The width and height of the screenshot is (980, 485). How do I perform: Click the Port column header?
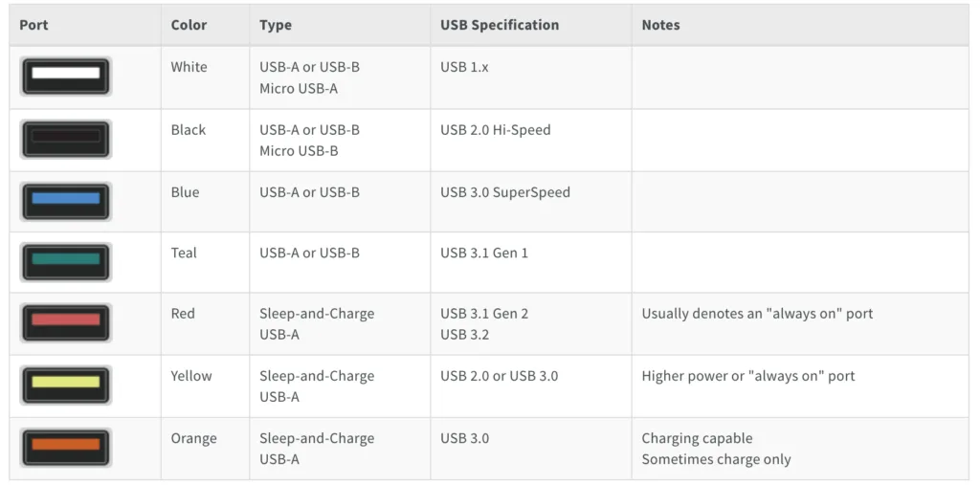[x=34, y=25]
